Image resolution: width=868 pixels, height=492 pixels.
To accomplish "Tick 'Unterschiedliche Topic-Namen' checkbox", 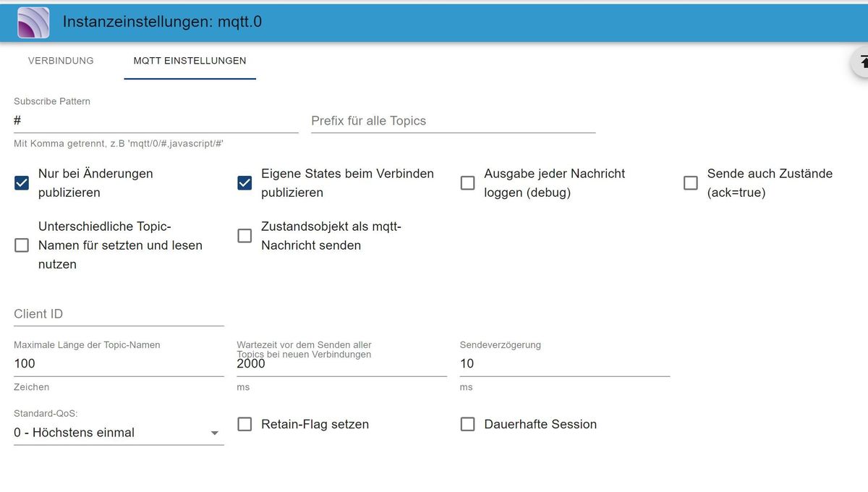I will [22, 245].
